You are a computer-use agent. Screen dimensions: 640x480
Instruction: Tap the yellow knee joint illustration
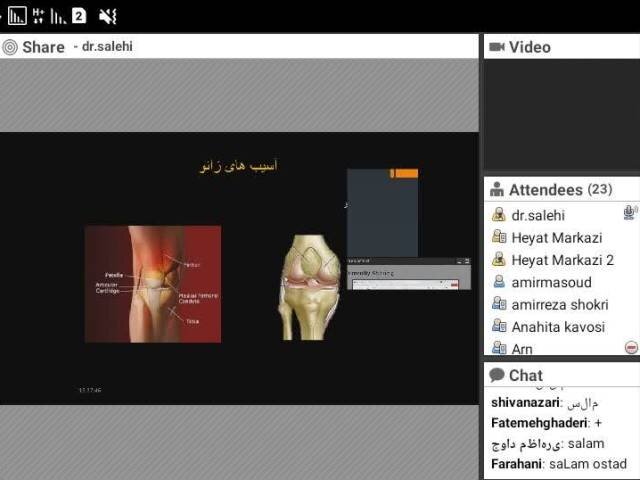(x=308, y=286)
